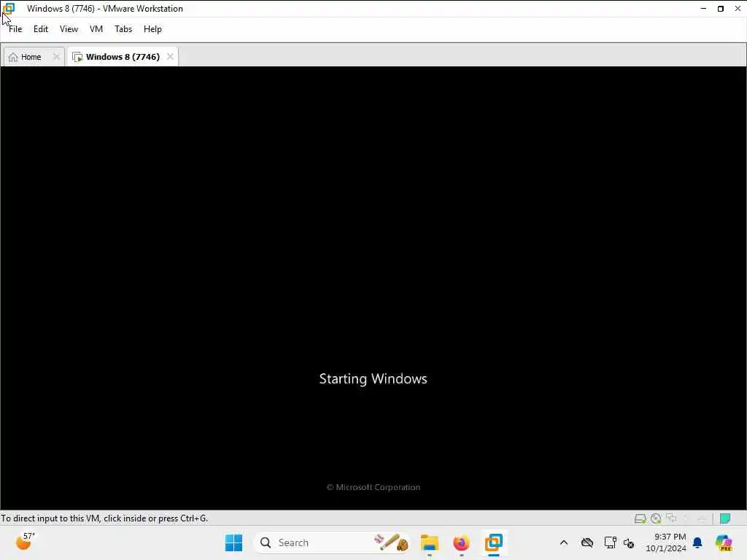This screenshot has height=560, width=747.
Task: Open the VM menu
Action: 96,29
